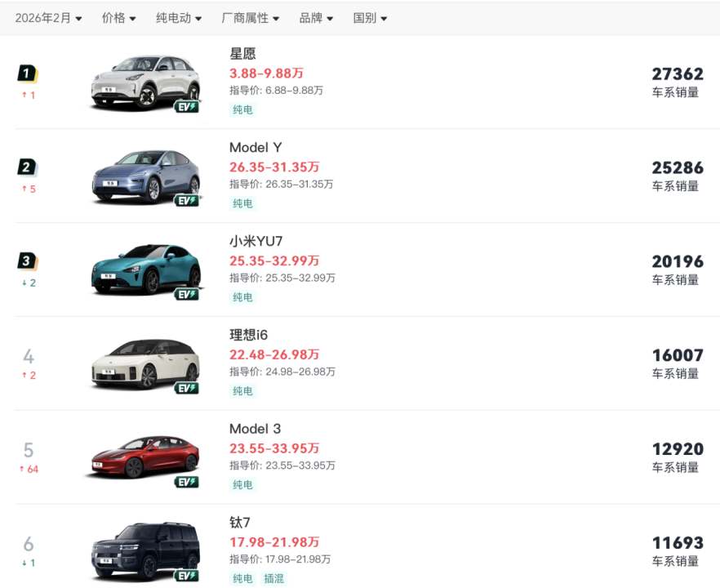Click the rank 3 badge icon

[28, 261]
